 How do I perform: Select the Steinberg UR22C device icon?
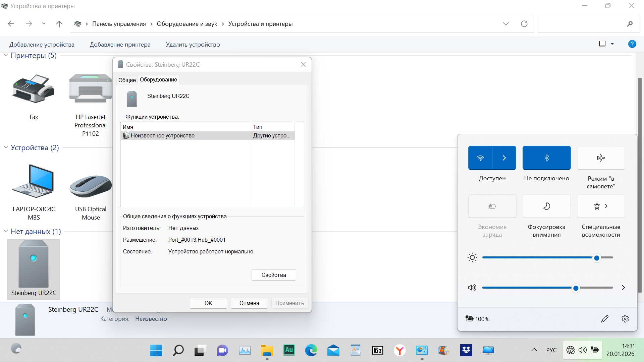coord(33,265)
